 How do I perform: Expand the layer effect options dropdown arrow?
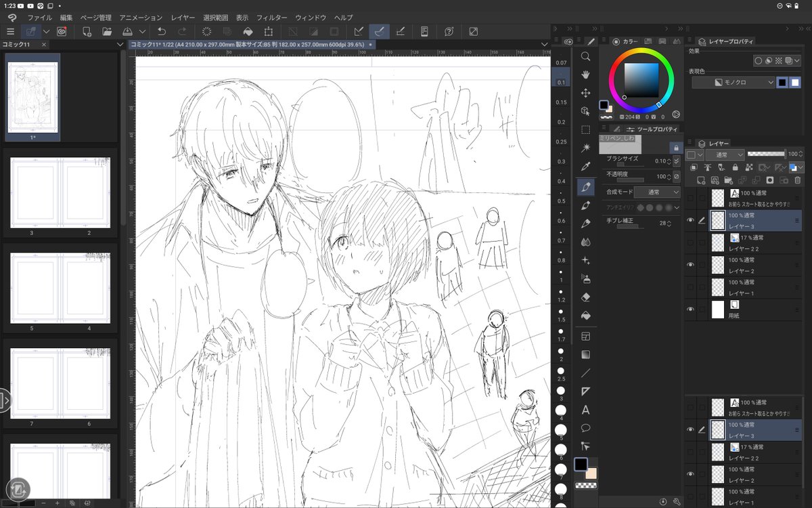point(798,60)
